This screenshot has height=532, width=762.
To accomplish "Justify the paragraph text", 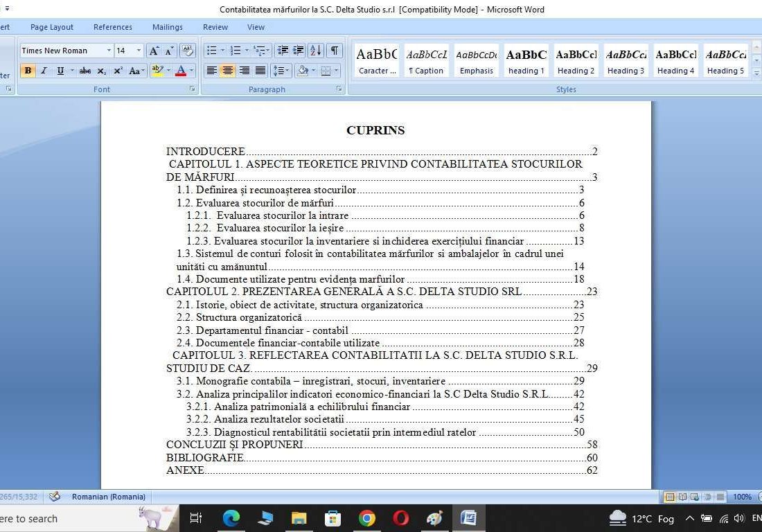I will click(260, 71).
